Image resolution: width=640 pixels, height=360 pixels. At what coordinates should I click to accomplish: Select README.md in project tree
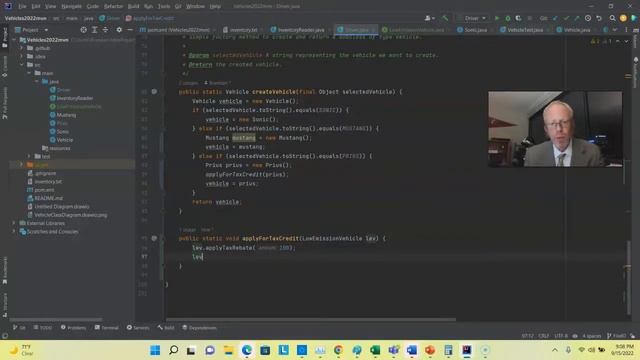click(x=45, y=198)
